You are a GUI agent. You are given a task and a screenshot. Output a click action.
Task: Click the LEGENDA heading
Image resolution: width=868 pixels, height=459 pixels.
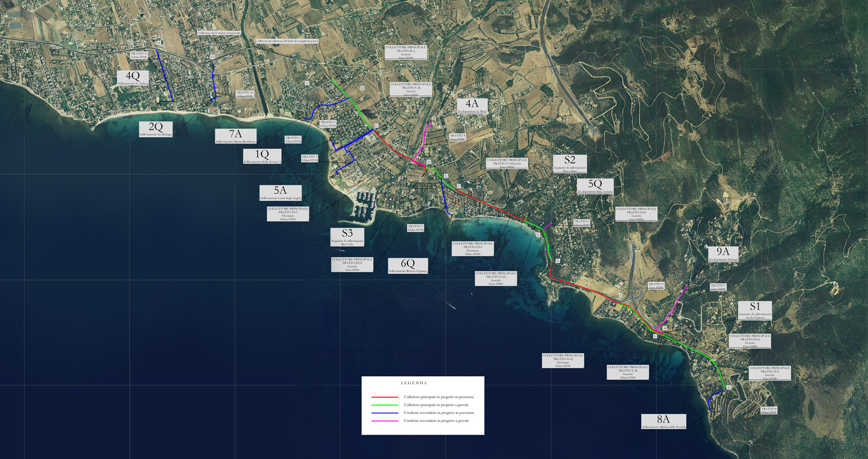click(x=414, y=383)
